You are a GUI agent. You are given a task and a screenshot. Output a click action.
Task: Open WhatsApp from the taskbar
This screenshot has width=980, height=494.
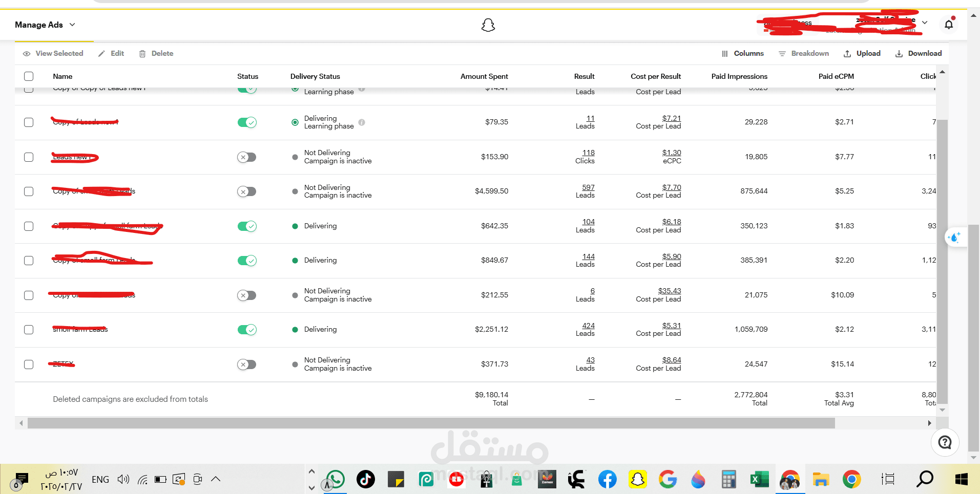pyautogui.click(x=335, y=479)
